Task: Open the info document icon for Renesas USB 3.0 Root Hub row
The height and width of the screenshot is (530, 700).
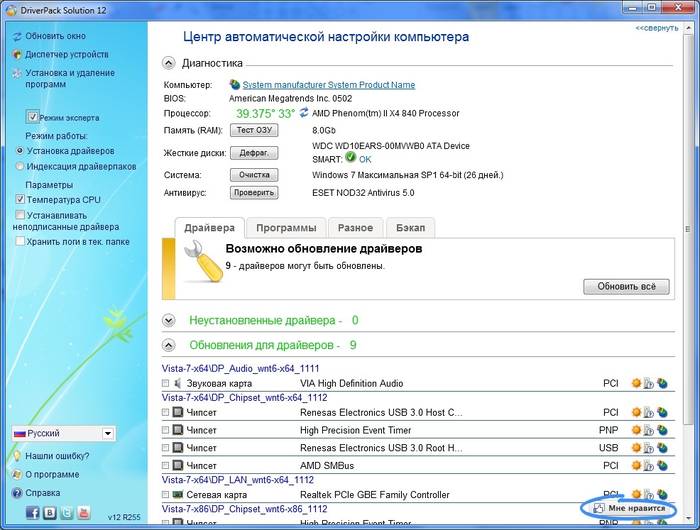Action: coord(649,447)
